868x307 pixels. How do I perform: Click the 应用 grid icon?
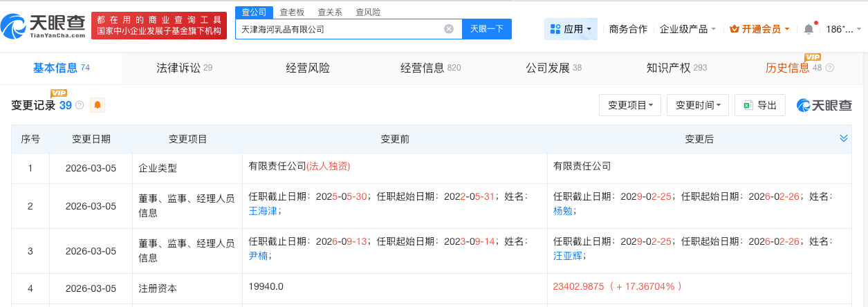click(x=555, y=29)
